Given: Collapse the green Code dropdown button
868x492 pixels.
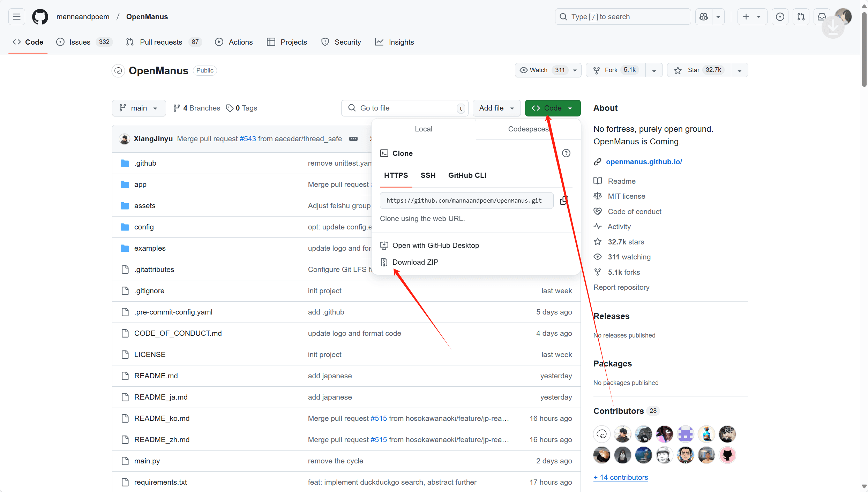Looking at the screenshot, I should (553, 108).
